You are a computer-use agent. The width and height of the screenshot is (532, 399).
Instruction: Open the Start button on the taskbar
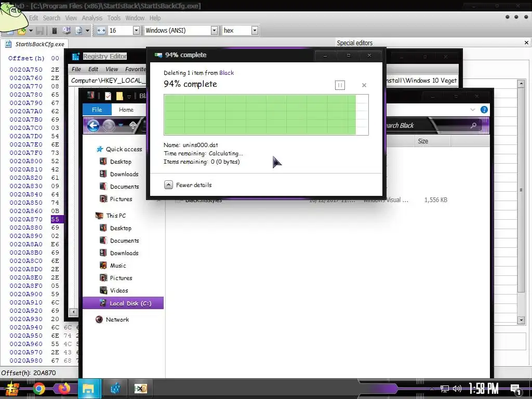point(11,389)
